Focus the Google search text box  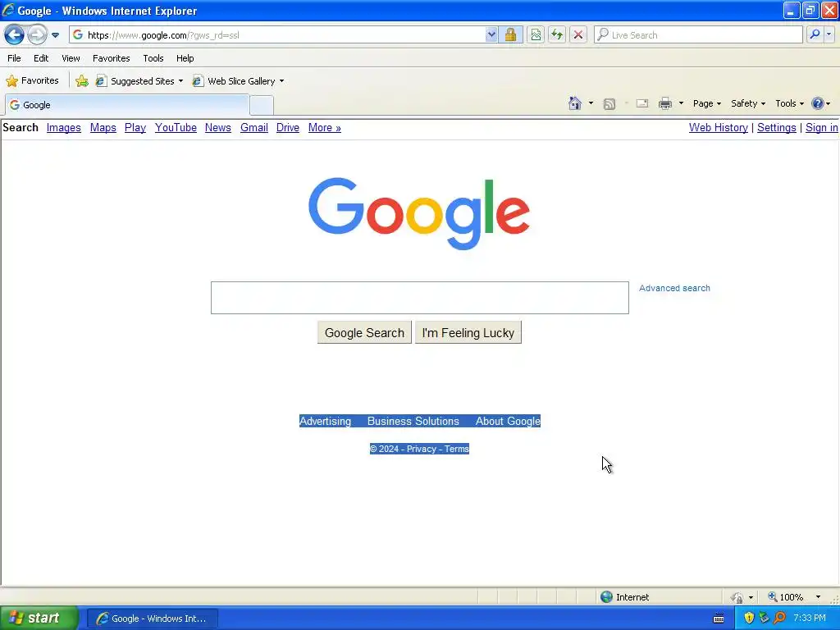[x=419, y=298]
